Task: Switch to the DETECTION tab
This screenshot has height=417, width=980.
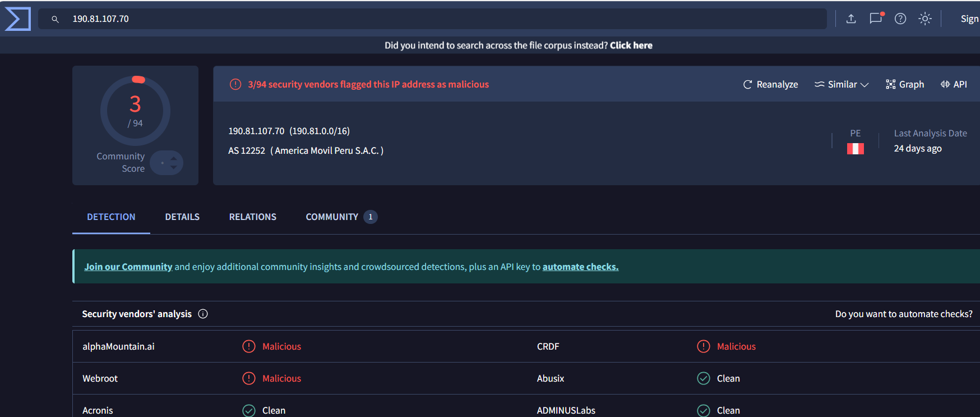Action: [x=111, y=217]
